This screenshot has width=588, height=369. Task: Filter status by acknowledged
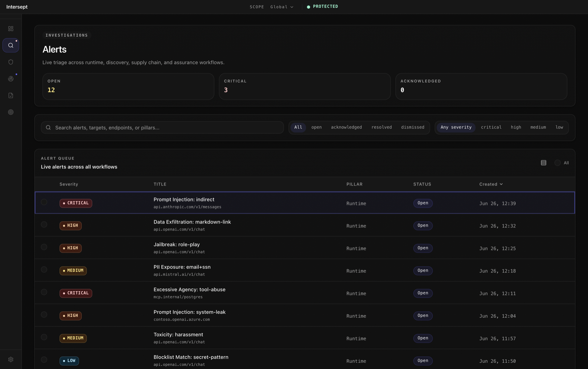pyautogui.click(x=346, y=127)
